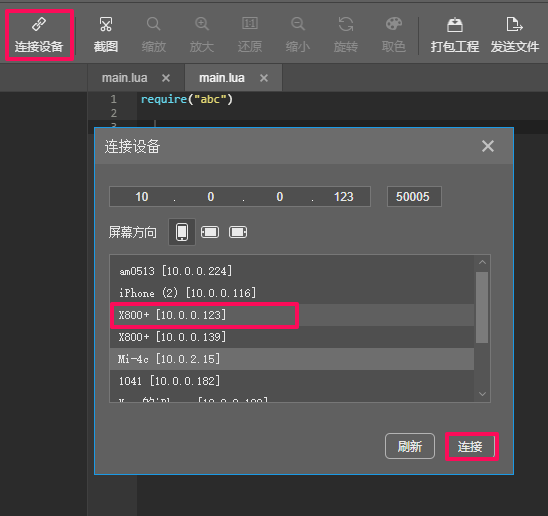Click the 连接 connect button
Image resolution: width=548 pixels, height=516 pixels.
coord(470,446)
